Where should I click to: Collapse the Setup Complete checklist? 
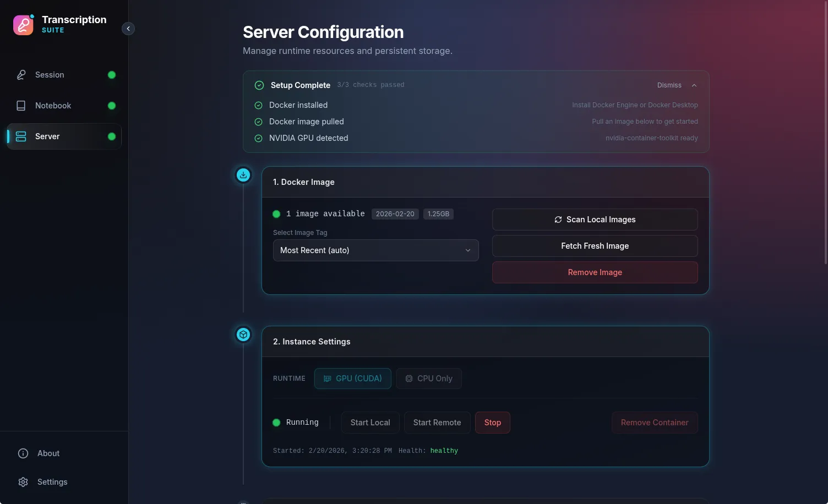(x=694, y=85)
